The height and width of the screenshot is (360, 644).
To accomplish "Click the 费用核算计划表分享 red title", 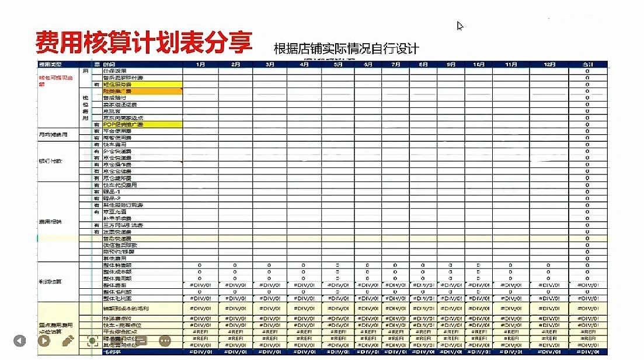I will point(144,42).
